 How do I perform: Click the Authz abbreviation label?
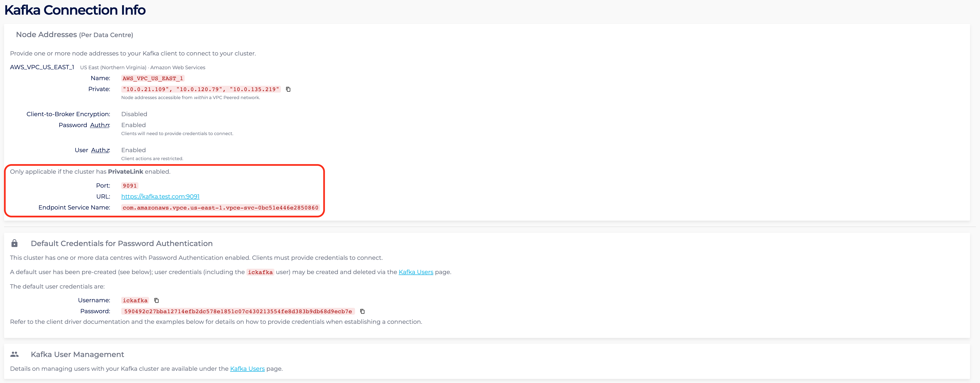coord(100,150)
